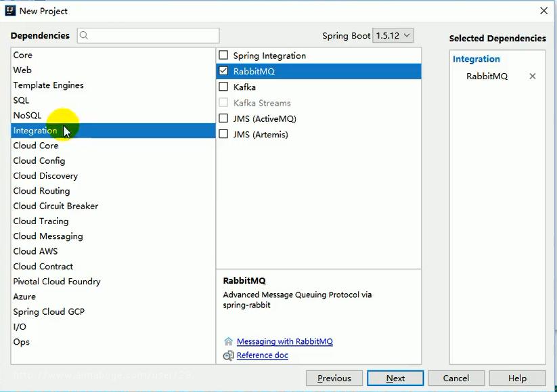Image resolution: width=557 pixels, height=392 pixels.
Task: Open the Spring Boot version dropdown
Action: [x=393, y=35]
